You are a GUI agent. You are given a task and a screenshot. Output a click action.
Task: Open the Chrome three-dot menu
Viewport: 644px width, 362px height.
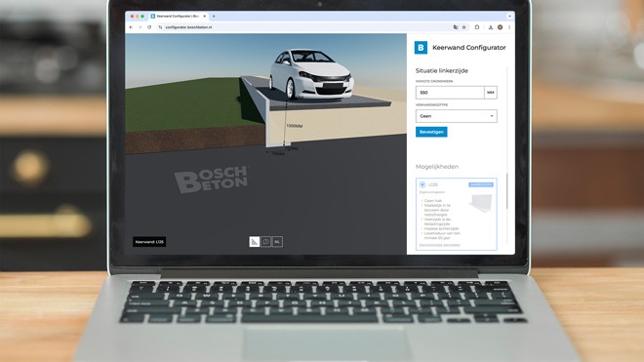[509, 27]
